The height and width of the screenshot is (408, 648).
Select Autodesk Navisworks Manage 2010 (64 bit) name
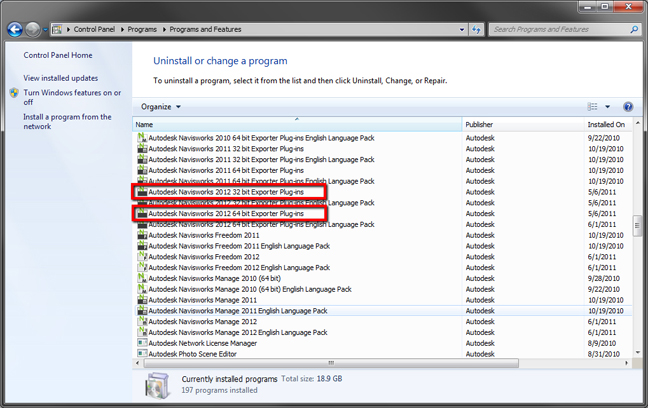point(214,278)
